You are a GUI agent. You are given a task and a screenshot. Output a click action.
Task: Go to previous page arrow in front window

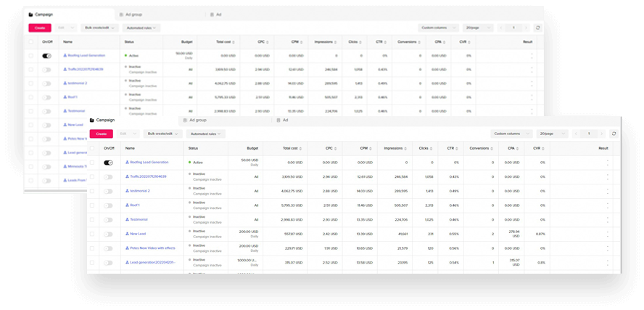[x=577, y=134]
